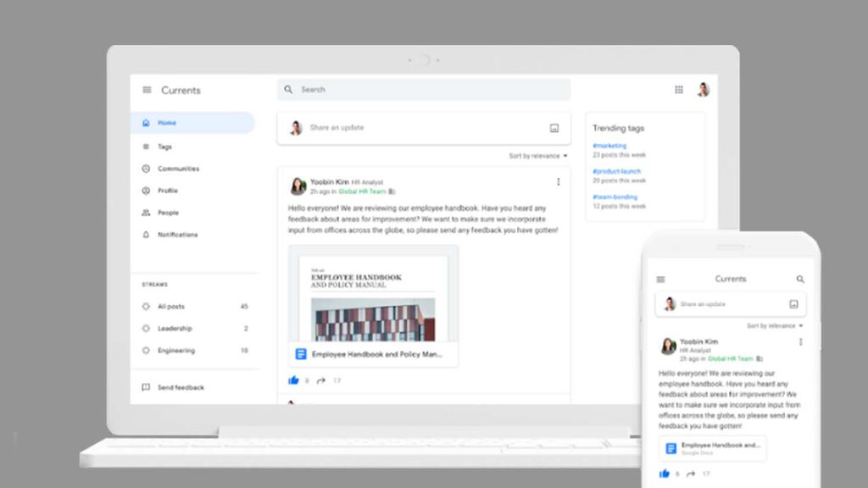Click the Global HR Team community link

point(362,191)
